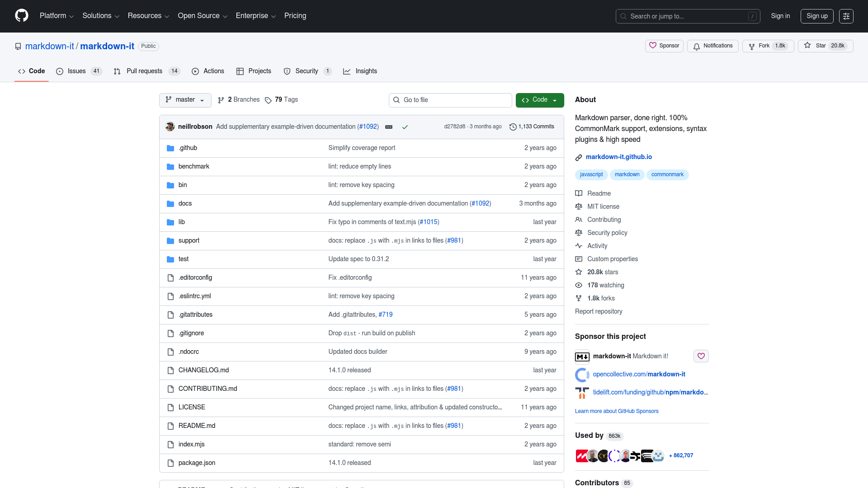The width and height of the screenshot is (868, 488).
Task: Open the Security tab
Action: pos(307,71)
